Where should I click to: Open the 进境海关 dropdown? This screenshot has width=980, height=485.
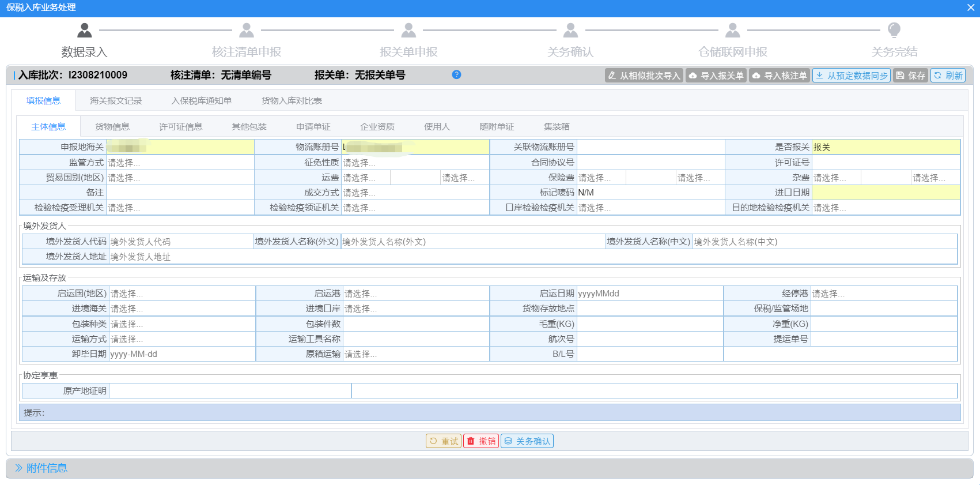click(182, 309)
